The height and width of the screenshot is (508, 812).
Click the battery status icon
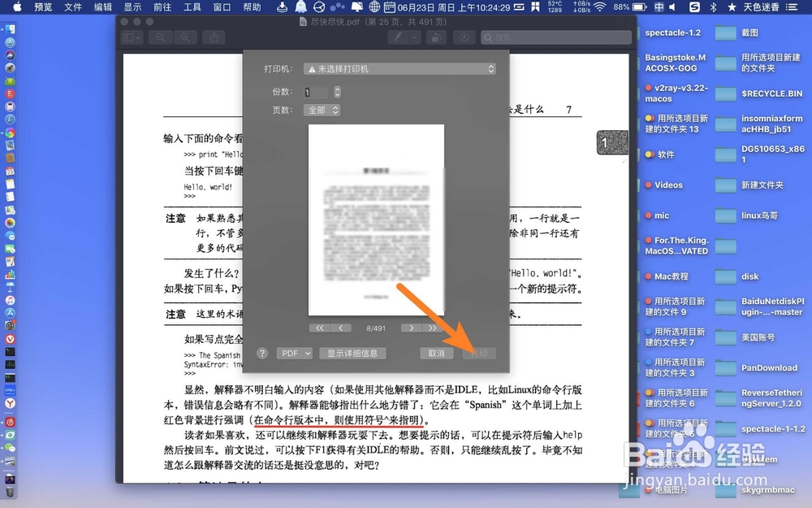(640, 7)
